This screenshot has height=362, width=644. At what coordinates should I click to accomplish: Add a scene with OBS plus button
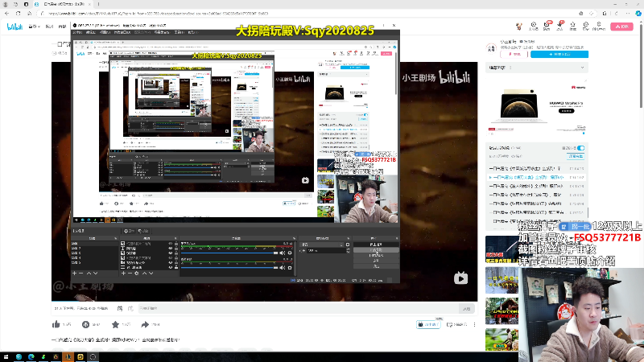74,273
